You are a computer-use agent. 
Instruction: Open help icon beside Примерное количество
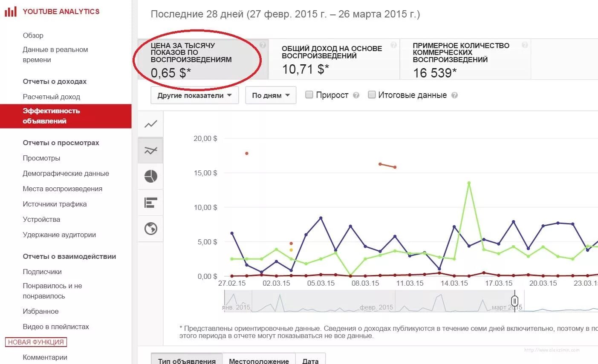[525, 45]
